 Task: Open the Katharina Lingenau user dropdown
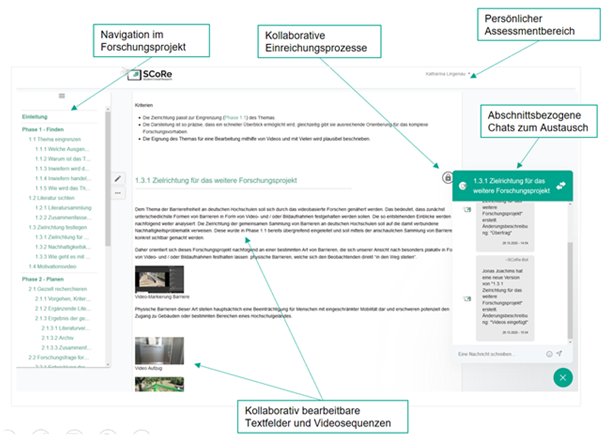tap(448, 74)
